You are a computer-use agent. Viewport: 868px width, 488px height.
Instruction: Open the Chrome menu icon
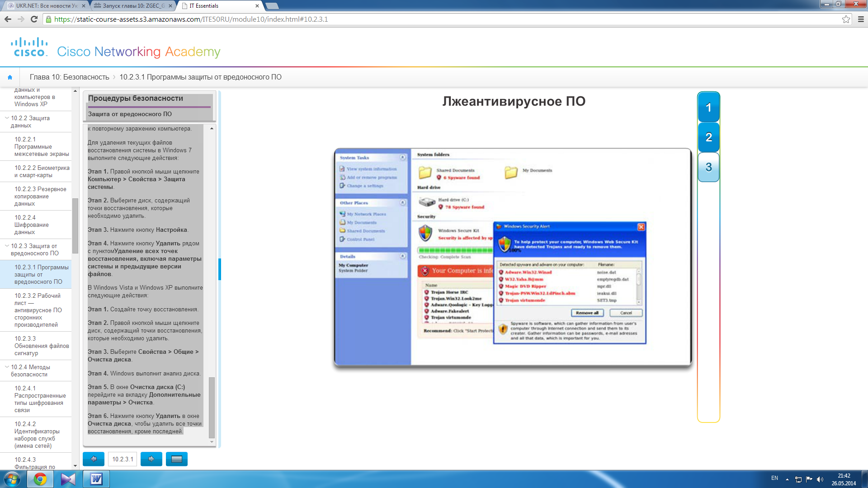[861, 19]
